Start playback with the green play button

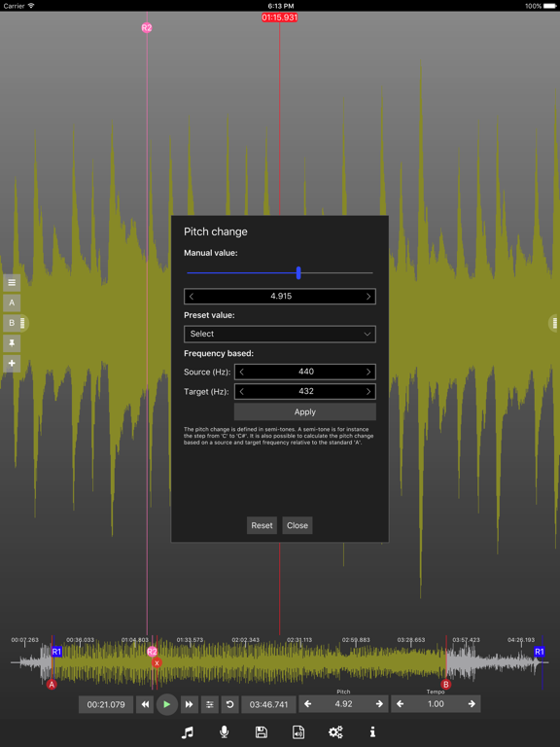[166, 704]
